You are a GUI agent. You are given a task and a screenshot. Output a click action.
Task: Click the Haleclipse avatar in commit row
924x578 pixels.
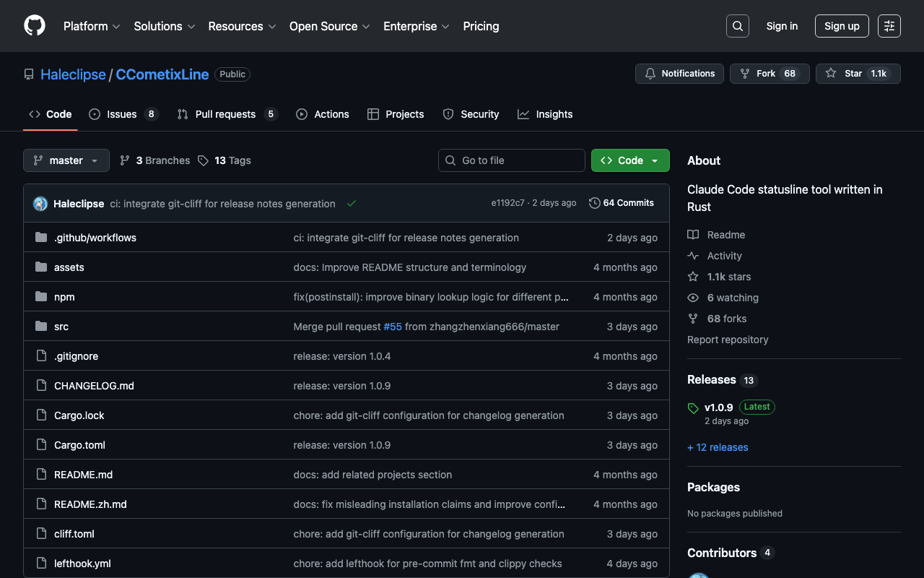[40, 204]
